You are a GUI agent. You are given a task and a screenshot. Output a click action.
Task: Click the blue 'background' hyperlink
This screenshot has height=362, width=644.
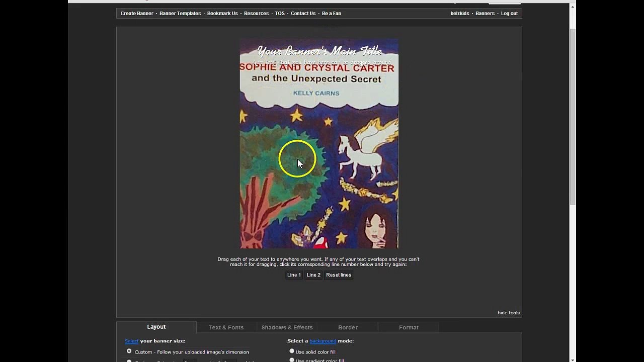[323, 341]
